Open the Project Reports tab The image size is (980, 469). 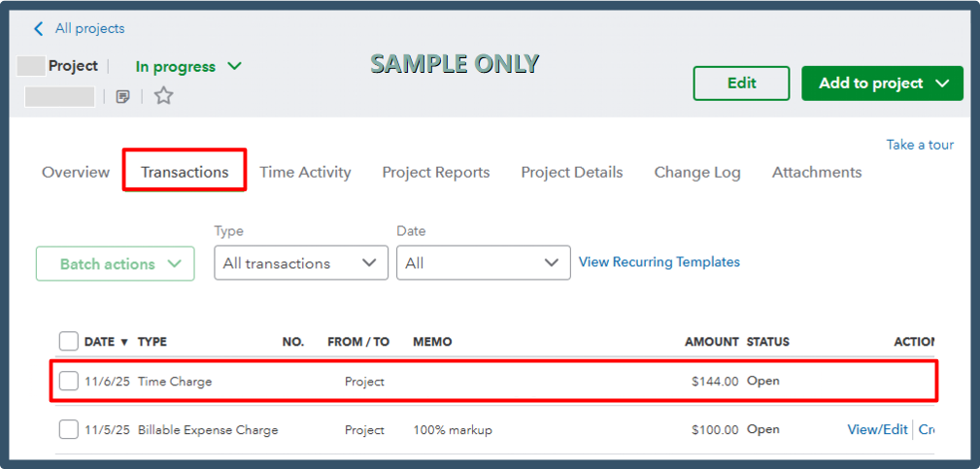436,172
